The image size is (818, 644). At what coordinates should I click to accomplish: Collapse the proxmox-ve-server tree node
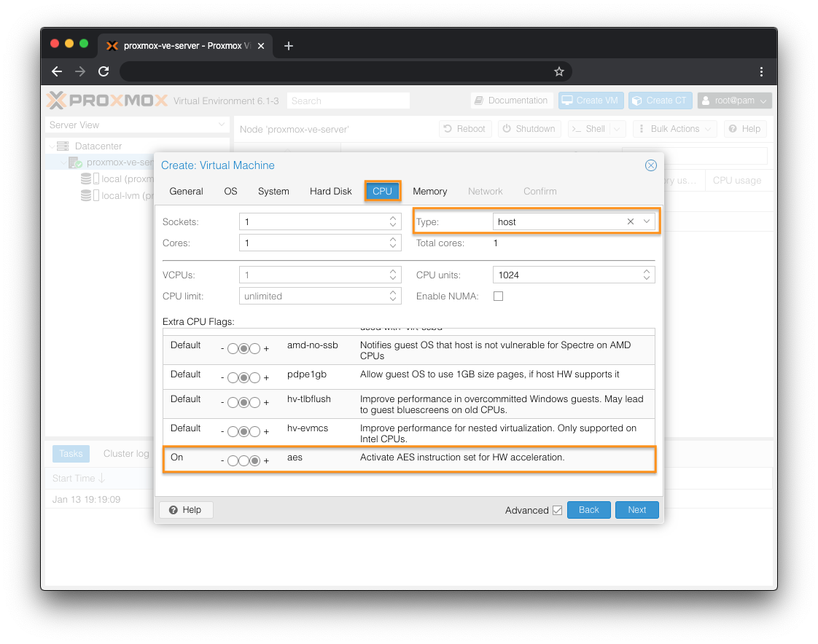tap(63, 162)
